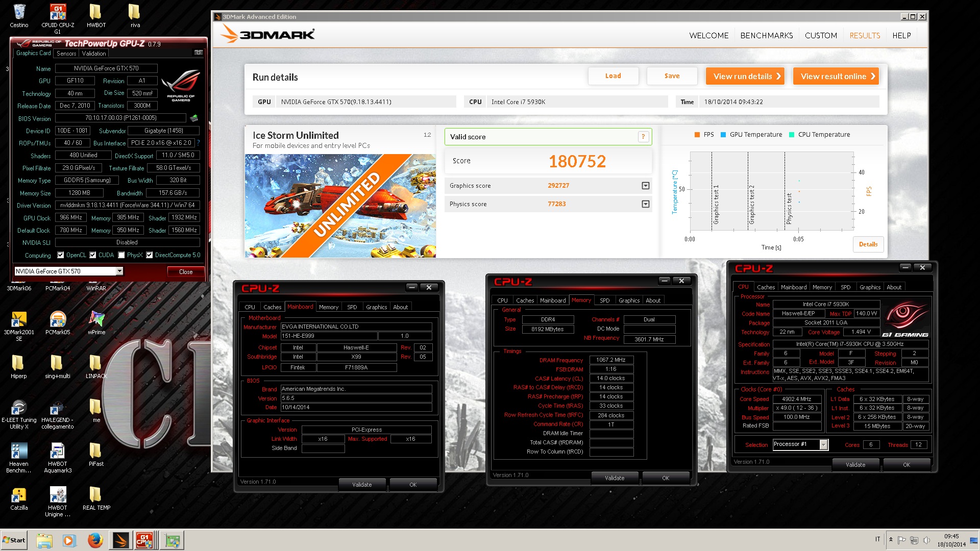Click GPU-Z screenshot camera icon
Screen dimensions: 980x551
[x=199, y=53]
